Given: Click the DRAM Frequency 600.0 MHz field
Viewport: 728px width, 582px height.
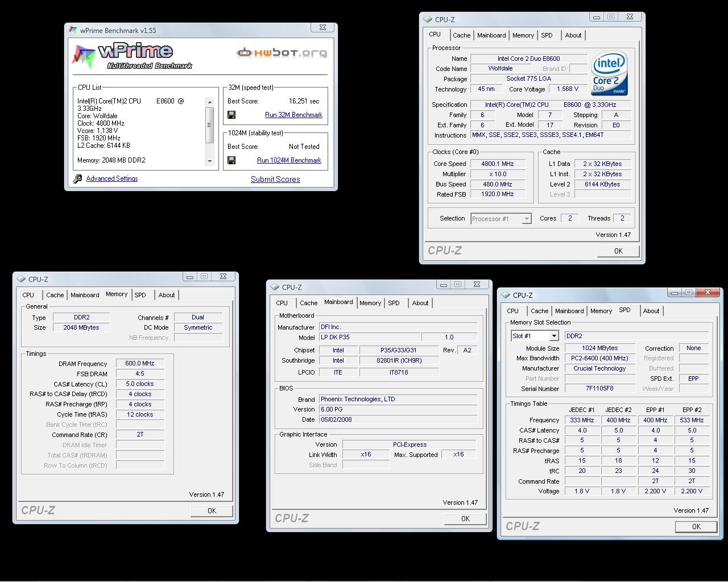Looking at the screenshot, I should coord(140,363).
